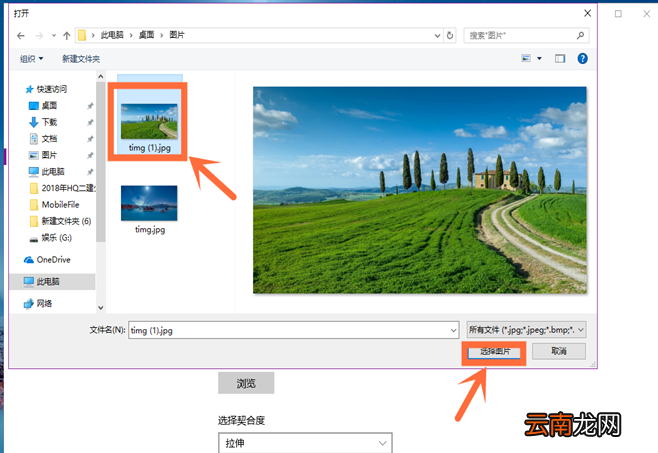Open help with the question icon
This screenshot has height=453, width=658.
click(x=582, y=59)
